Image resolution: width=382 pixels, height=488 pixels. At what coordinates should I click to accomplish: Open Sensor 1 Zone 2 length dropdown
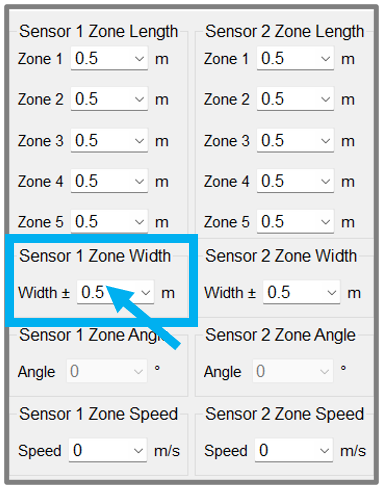coord(109,99)
